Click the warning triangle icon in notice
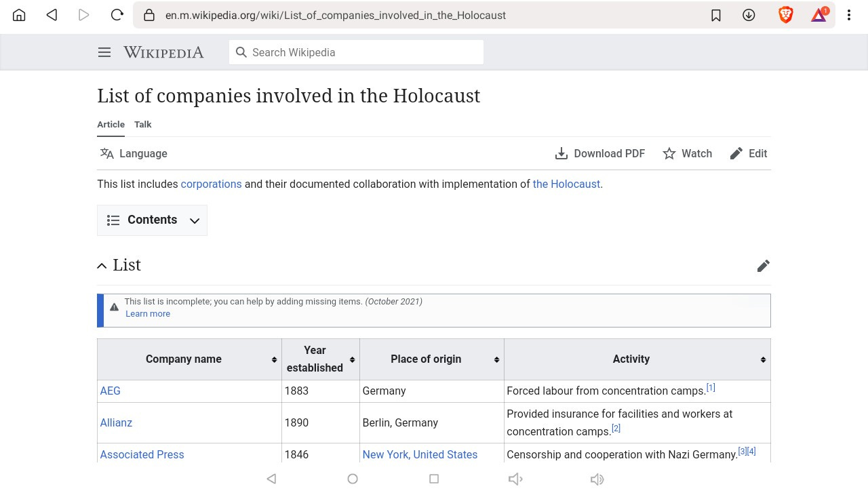868x495 pixels. [114, 307]
